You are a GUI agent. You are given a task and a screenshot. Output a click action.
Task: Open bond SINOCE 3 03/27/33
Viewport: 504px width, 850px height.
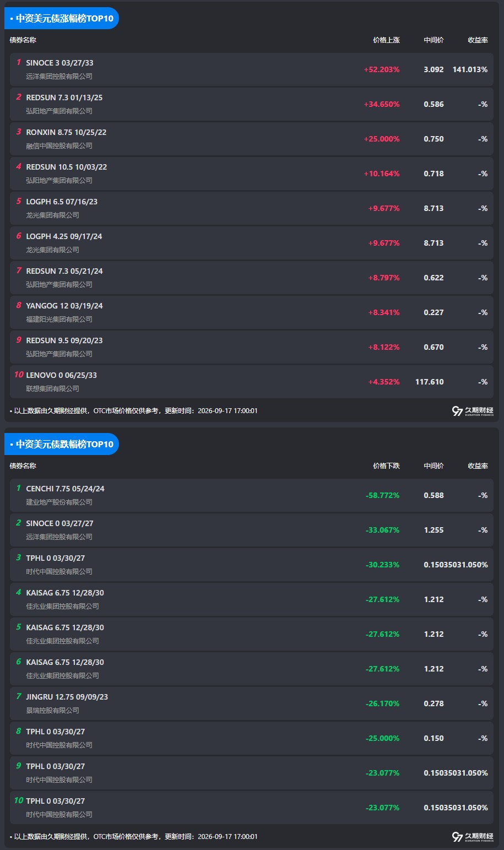(59, 63)
